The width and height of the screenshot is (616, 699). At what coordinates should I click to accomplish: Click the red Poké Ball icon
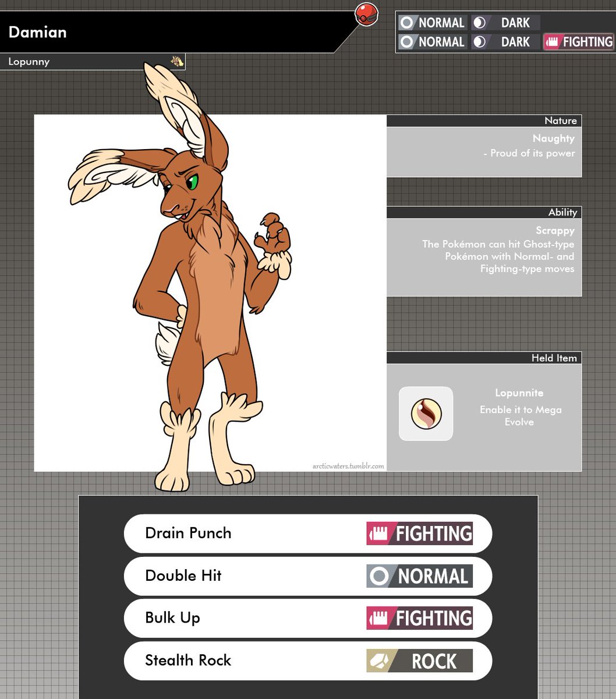pos(367,15)
